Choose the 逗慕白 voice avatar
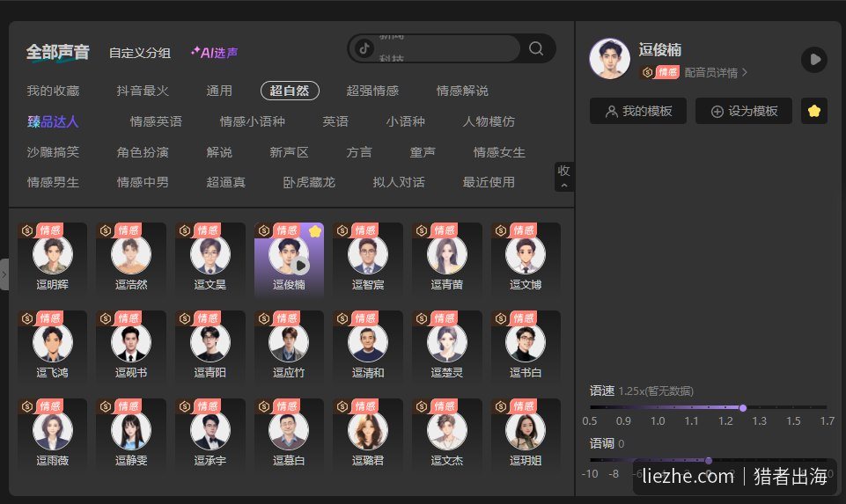This screenshot has height=504, width=846. click(x=289, y=430)
